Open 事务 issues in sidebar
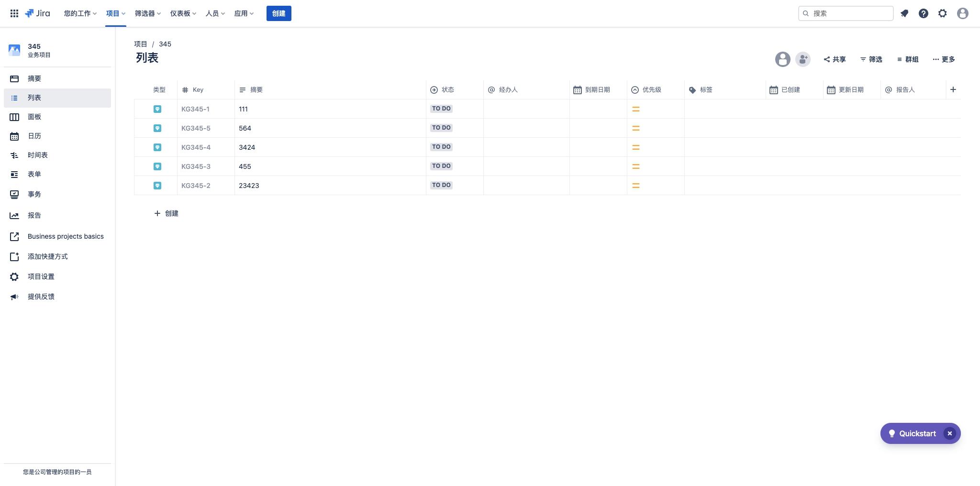This screenshot has width=980, height=486. pos(57,194)
